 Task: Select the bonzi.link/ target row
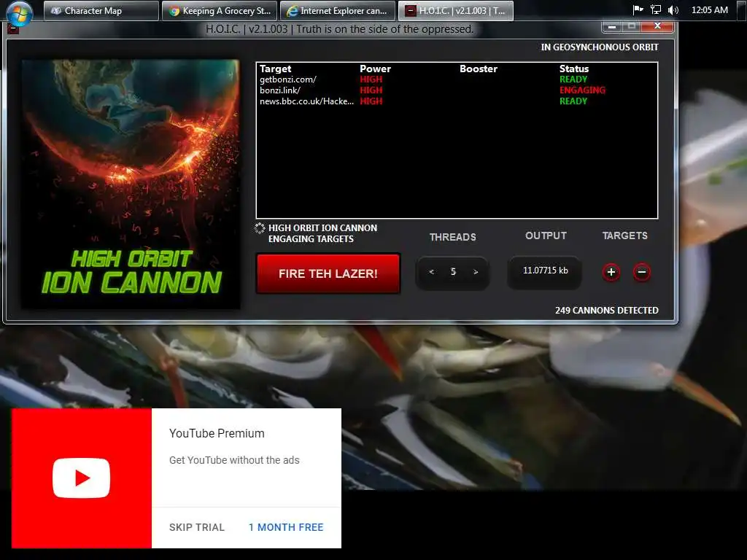click(x=457, y=90)
